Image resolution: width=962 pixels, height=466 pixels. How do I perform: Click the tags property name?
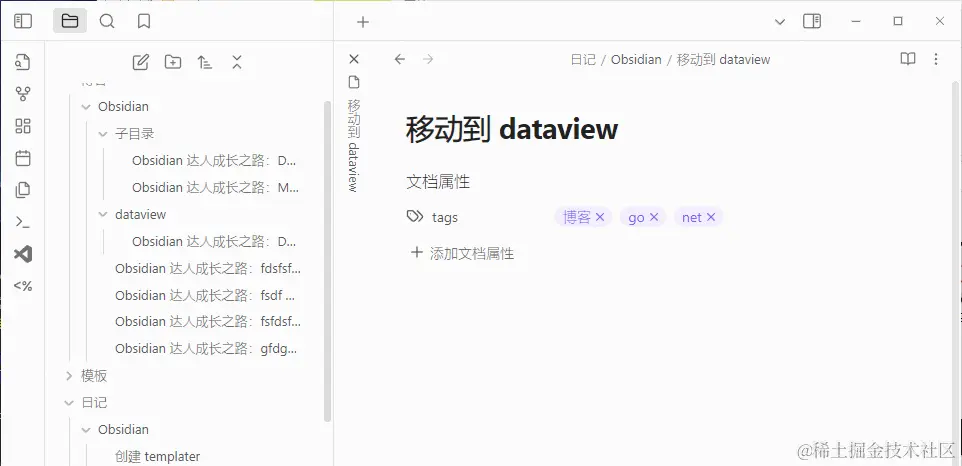click(x=445, y=217)
